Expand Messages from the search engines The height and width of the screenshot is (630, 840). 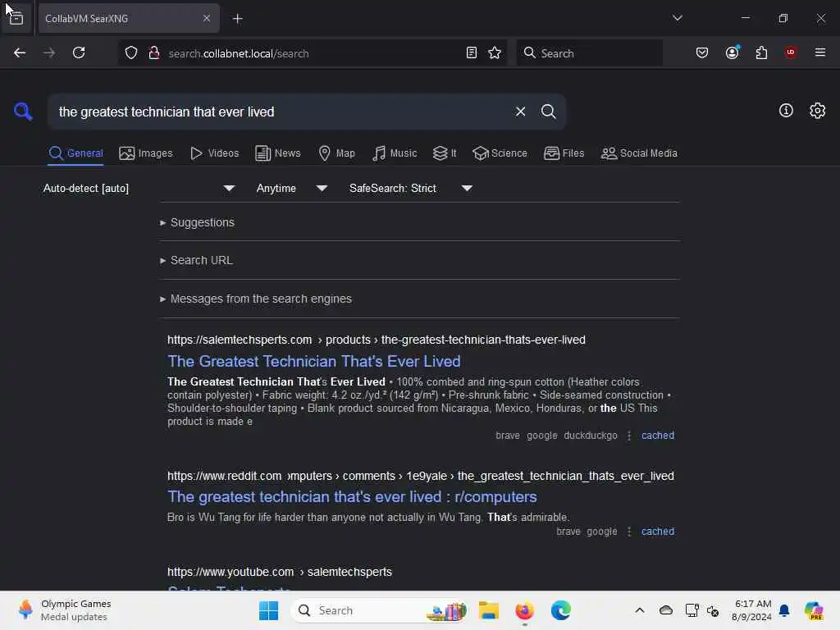(x=256, y=299)
